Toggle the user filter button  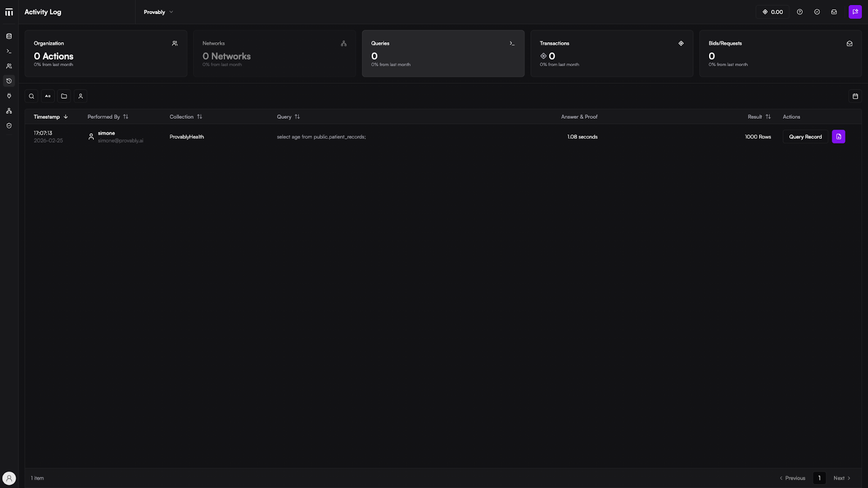click(x=80, y=96)
